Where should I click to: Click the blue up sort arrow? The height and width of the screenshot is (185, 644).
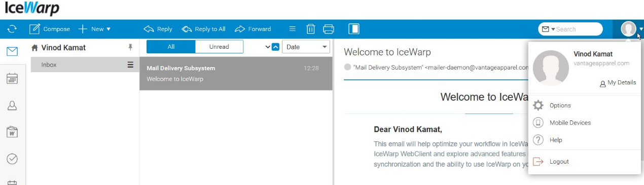275,47
